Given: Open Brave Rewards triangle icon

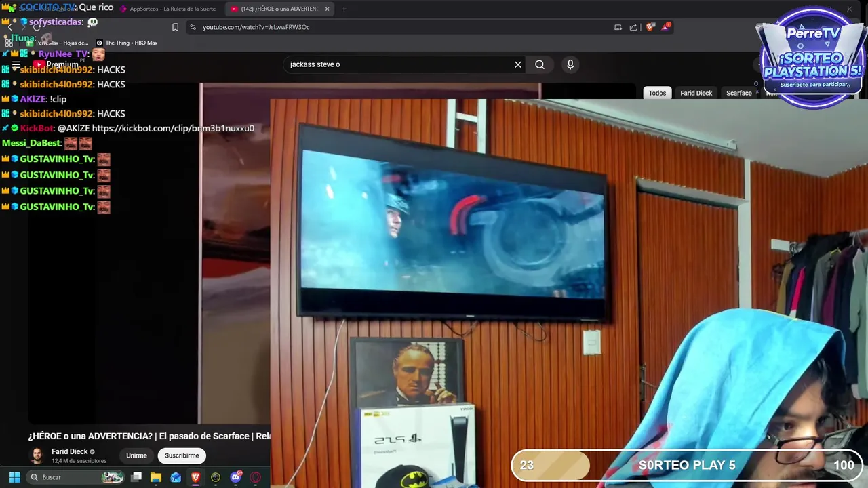Looking at the screenshot, I should (x=667, y=27).
